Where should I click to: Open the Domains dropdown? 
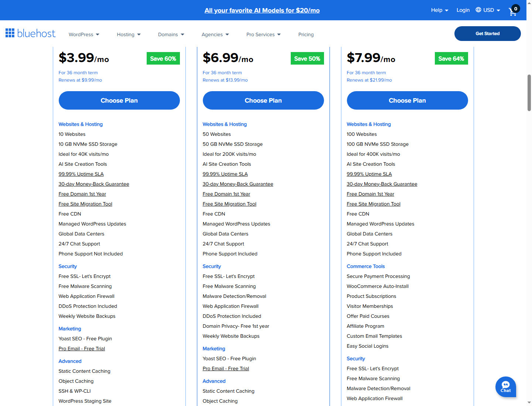tap(171, 34)
